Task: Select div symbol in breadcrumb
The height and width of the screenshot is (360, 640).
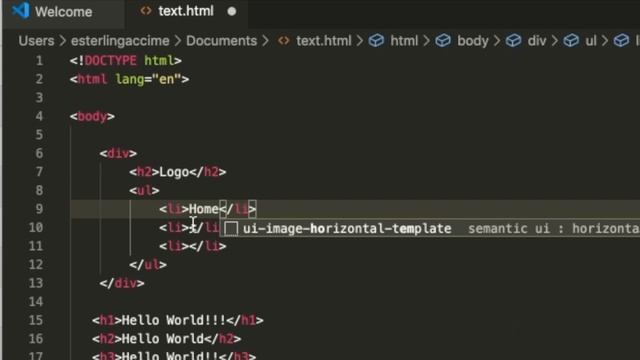Action: point(537,41)
